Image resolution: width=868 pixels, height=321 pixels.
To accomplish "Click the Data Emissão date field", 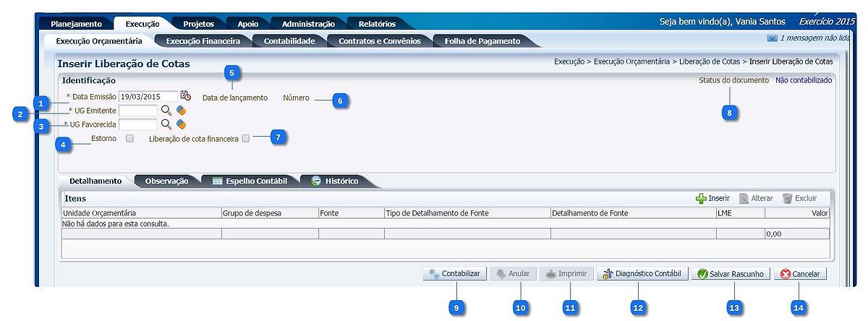I will [x=148, y=96].
